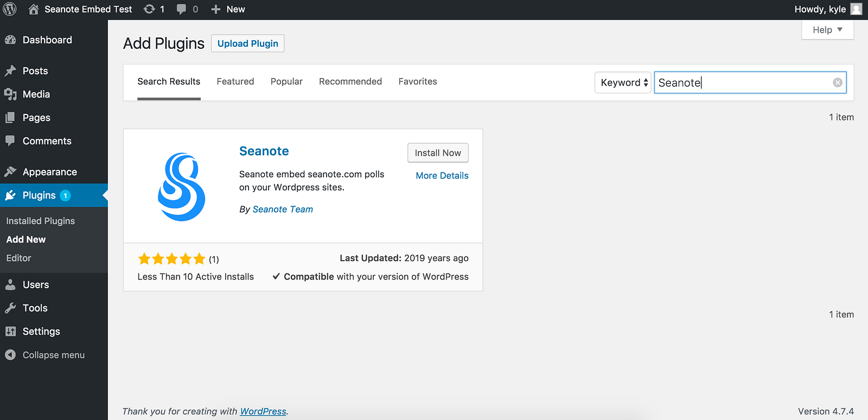Switch to the Featured tab
The image size is (868, 420).
click(235, 81)
